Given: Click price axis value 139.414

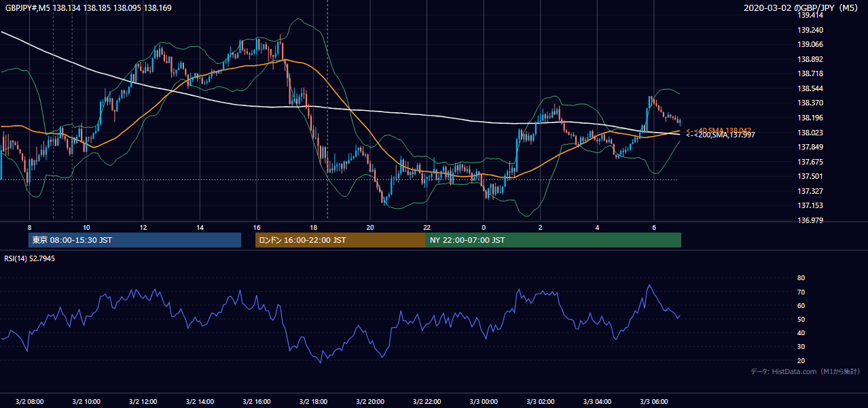Looking at the screenshot, I should click(x=811, y=16).
